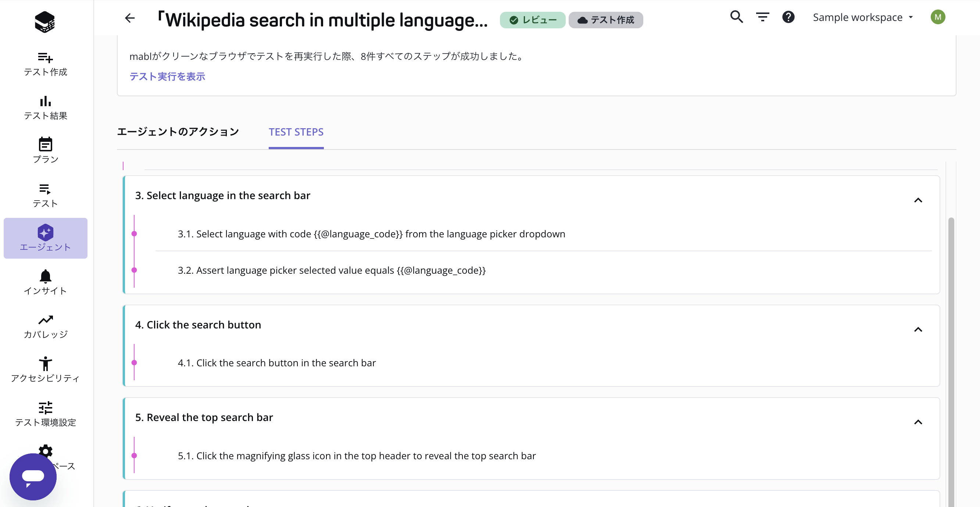This screenshot has width=980, height=507.
Task: Go back with the arrow icon
Action: tap(130, 18)
